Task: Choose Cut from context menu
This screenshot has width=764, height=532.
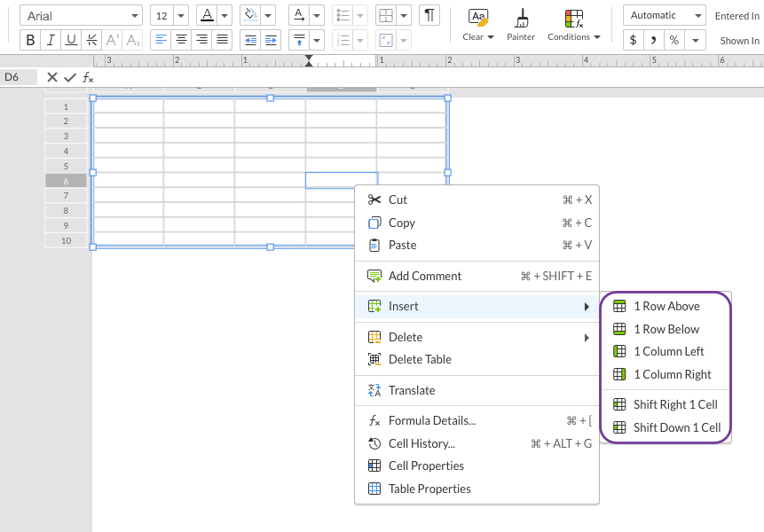Action: (477, 199)
